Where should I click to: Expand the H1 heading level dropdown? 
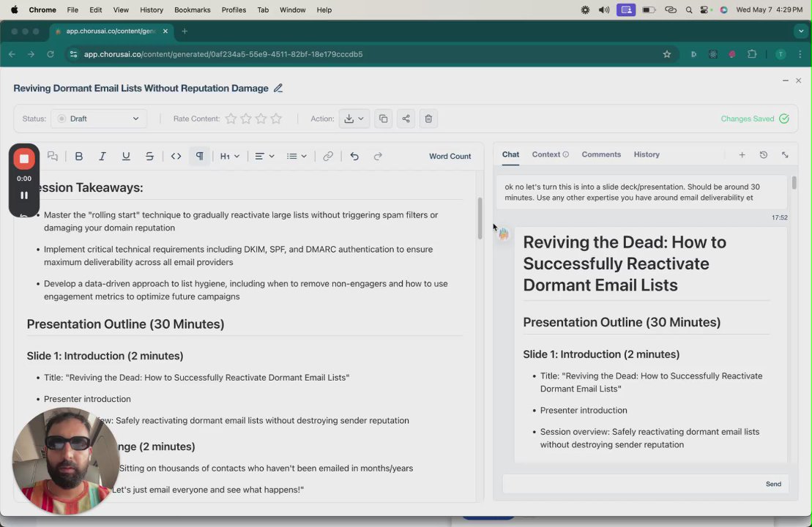click(230, 156)
